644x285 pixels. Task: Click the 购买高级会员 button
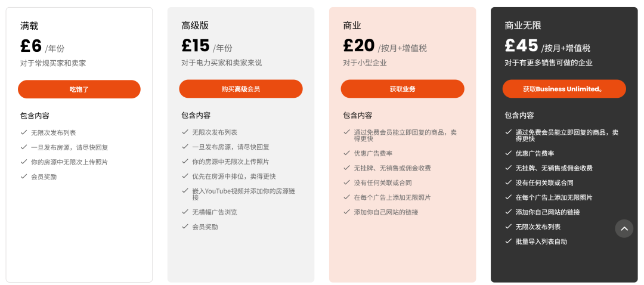tap(241, 89)
